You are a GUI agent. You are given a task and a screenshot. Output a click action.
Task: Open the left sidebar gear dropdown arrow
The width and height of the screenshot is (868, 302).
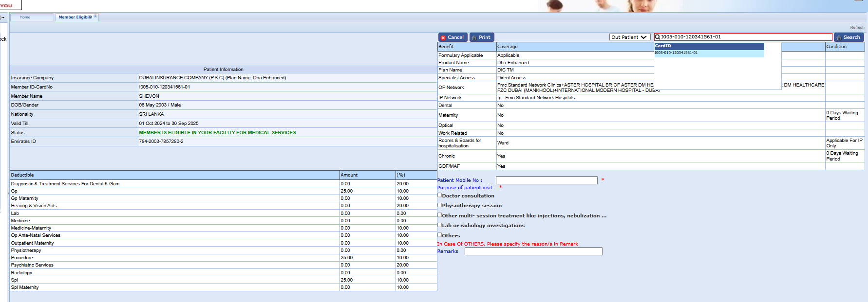coord(3,18)
